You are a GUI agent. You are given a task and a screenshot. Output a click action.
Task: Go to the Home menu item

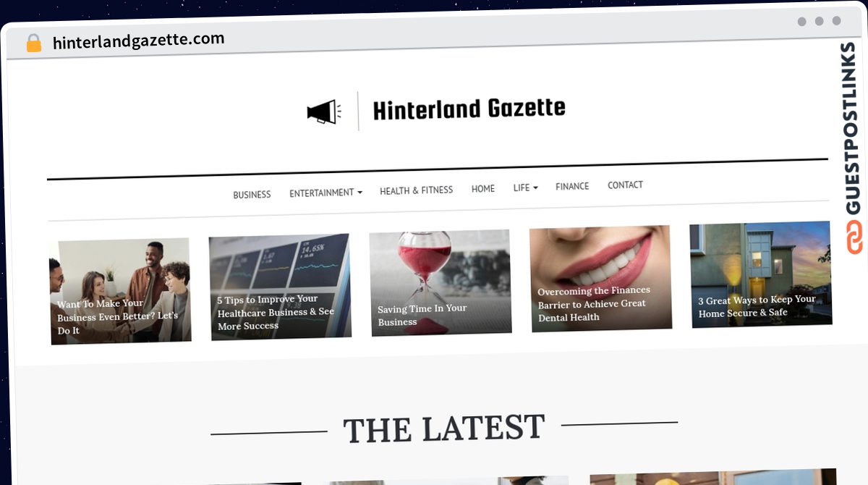tap(483, 189)
